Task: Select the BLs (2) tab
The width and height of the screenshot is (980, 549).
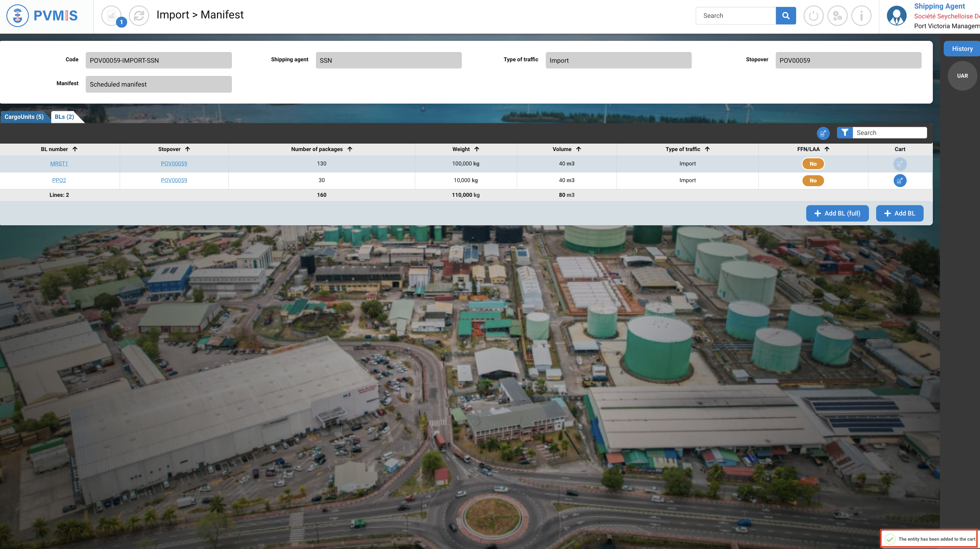Action: (64, 117)
